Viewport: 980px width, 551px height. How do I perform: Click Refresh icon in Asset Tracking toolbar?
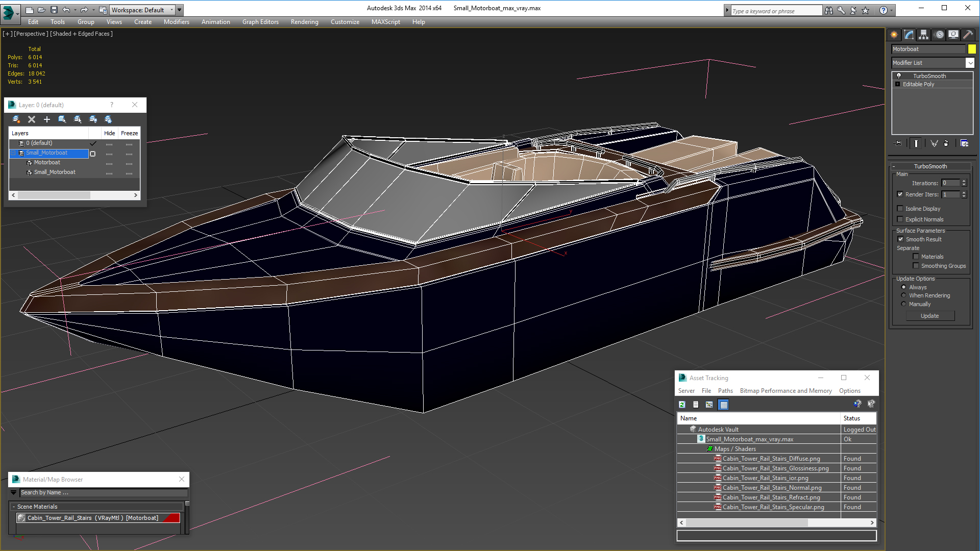pyautogui.click(x=682, y=405)
